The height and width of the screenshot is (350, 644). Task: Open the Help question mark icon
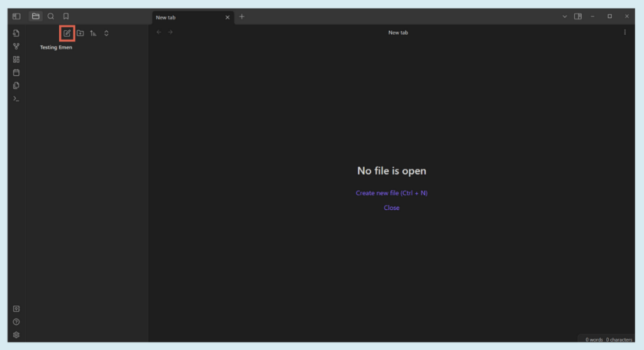[x=16, y=322]
